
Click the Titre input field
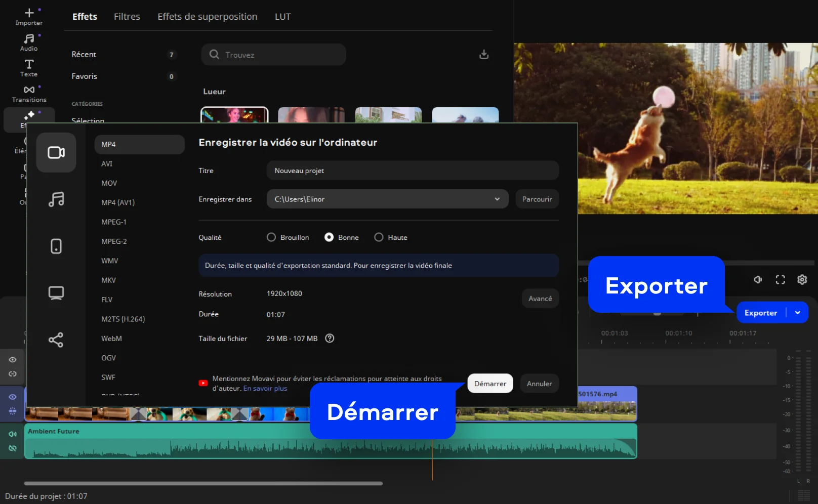tap(412, 171)
